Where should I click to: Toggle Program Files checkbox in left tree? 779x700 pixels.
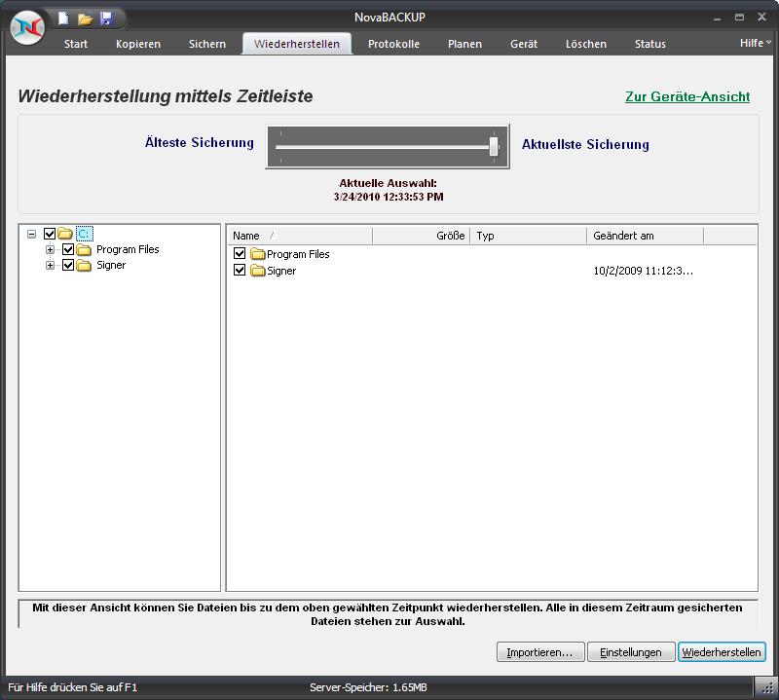68,249
